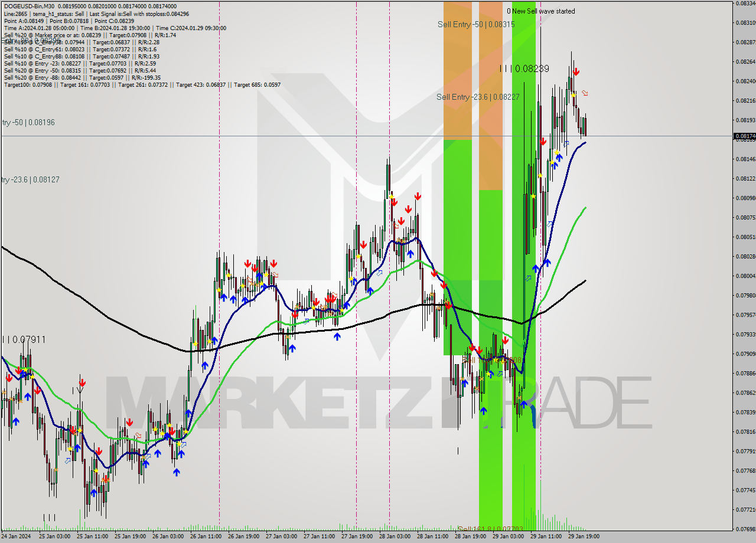Click the 'Time A:2024.01.28 05:00:00' info line

(115, 28)
